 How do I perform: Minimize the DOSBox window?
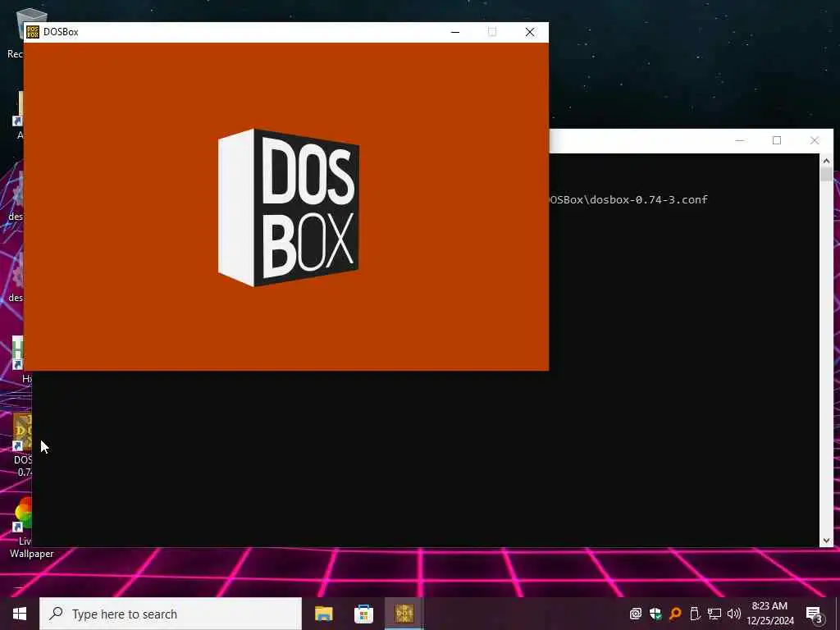(455, 32)
